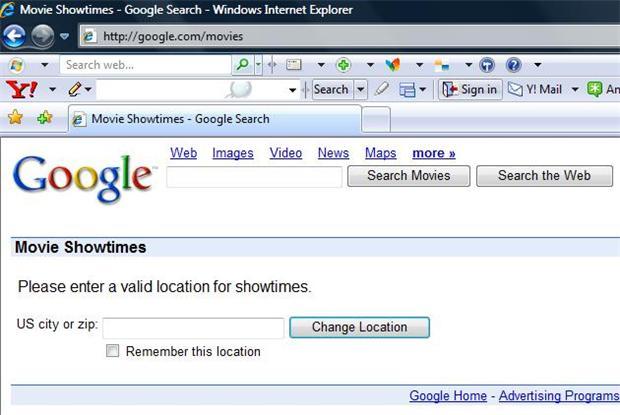Click the Yahoo toolbar Sign in button
Image resolution: width=620 pixels, height=415 pixels.
(470, 89)
